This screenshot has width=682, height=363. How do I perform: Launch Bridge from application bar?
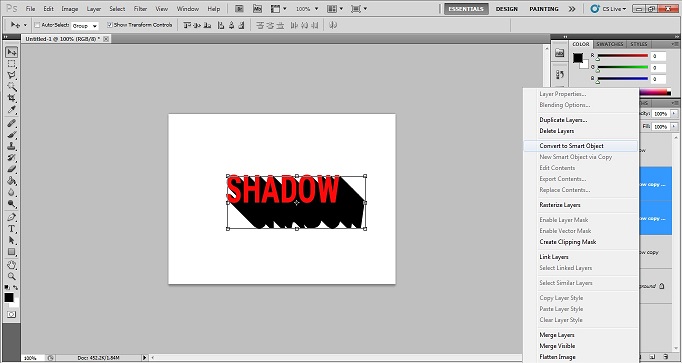click(239, 9)
